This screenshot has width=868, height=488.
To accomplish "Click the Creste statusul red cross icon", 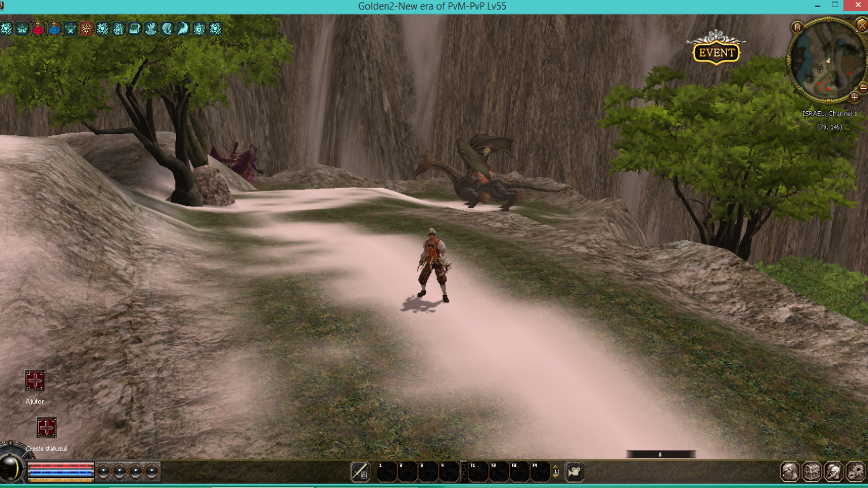I will coord(46,428).
